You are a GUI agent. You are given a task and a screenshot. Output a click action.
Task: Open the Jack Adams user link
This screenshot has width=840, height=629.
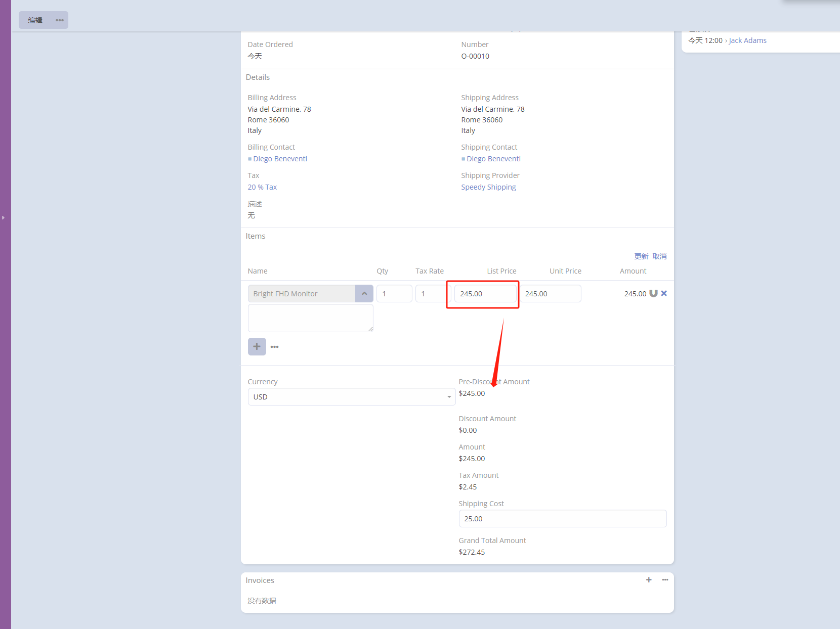[x=747, y=40]
